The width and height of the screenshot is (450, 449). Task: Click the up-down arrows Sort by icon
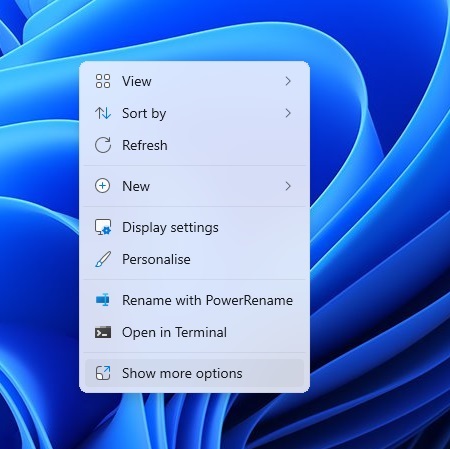(x=103, y=113)
